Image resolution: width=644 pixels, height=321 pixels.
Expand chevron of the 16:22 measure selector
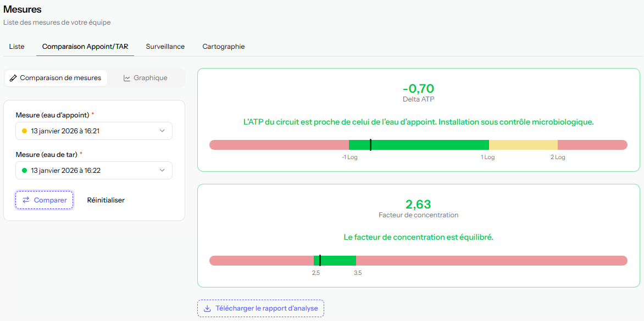pyautogui.click(x=162, y=171)
